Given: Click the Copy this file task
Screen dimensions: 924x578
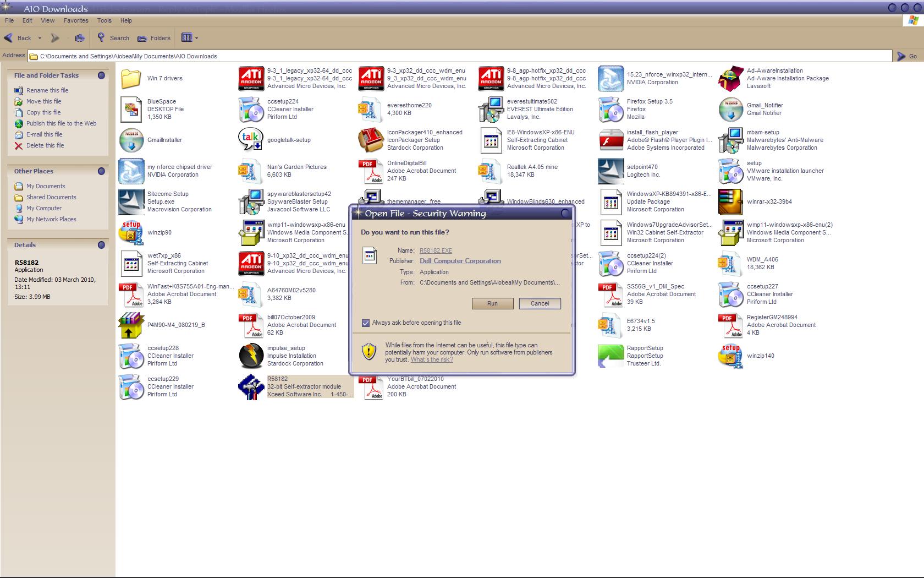Looking at the screenshot, I should point(43,112).
